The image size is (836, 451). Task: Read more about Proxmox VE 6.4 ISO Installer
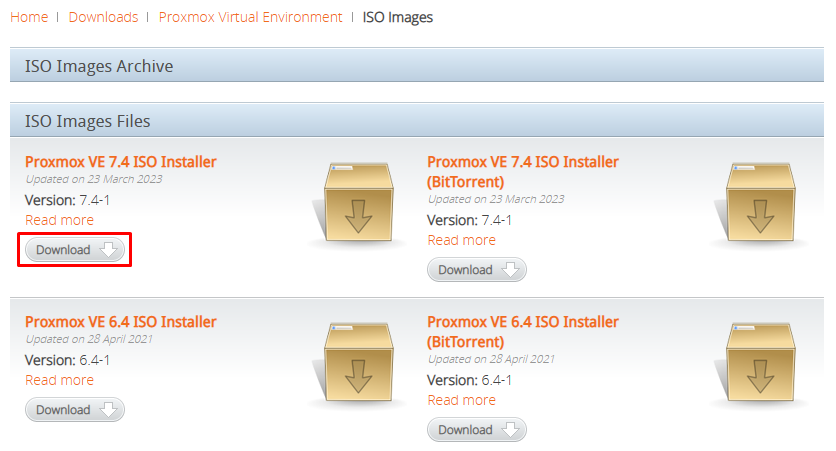(59, 380)
